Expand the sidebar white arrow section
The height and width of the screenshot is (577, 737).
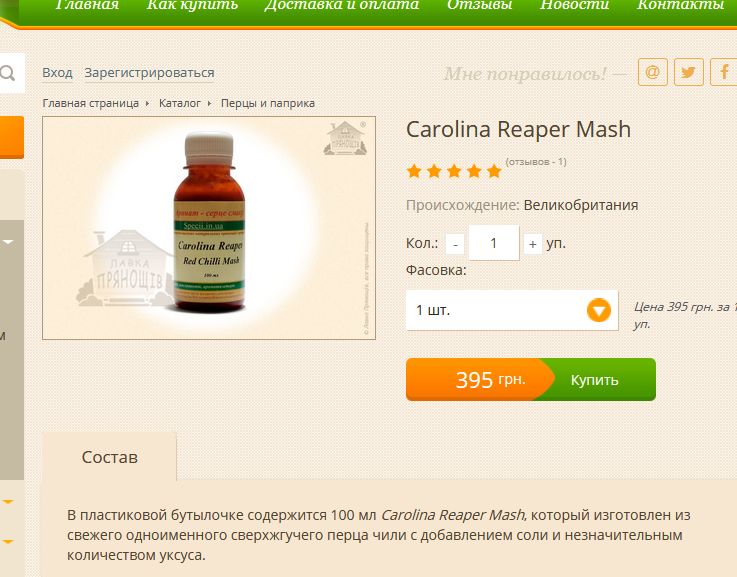pos(8,242)
